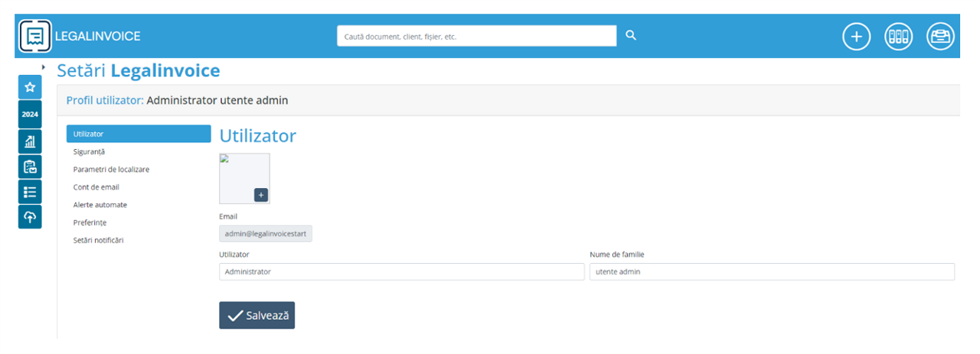Select the 2024 year sidebar button

[30, 114]
